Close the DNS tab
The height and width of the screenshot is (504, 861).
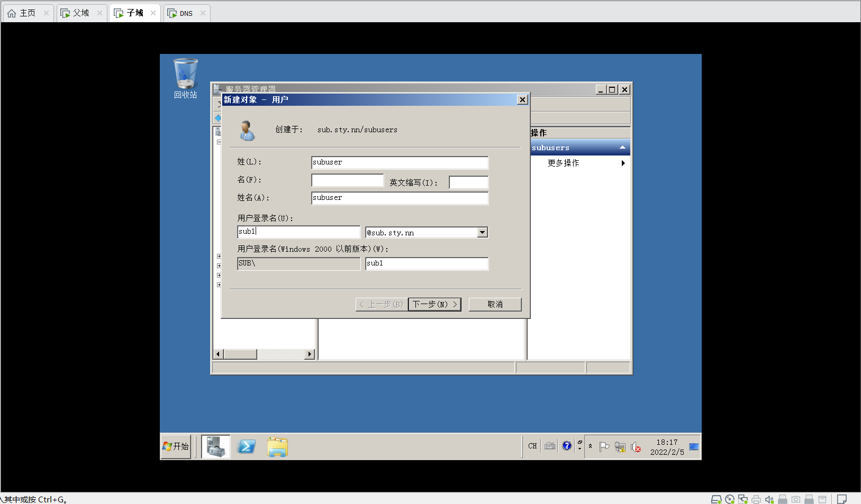(x=203, y=13)
